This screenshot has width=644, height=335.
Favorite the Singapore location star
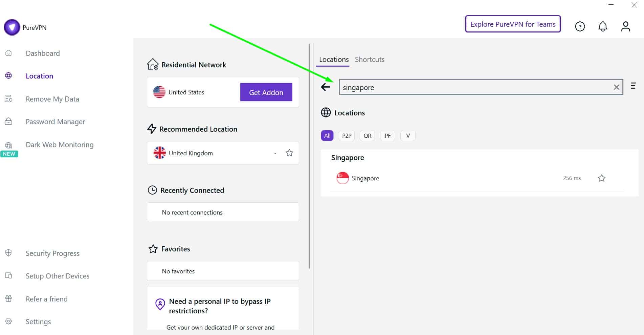click(601, 178)
